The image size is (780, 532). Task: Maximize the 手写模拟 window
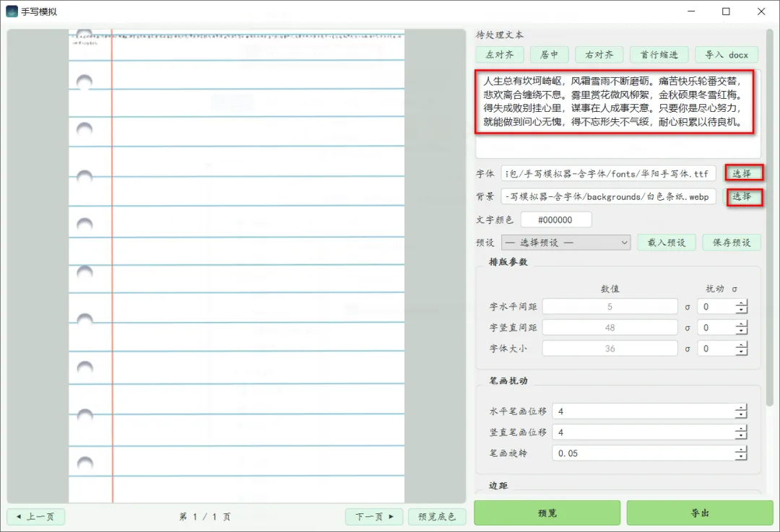click(726, 12)
